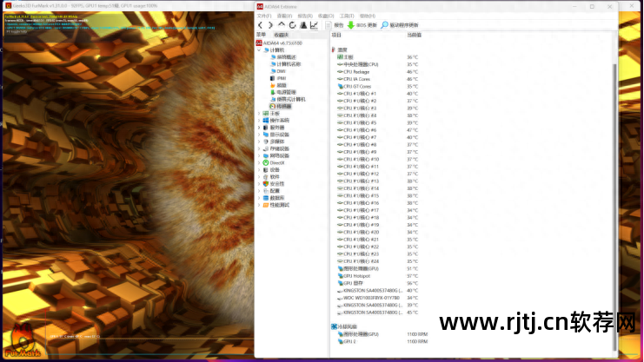This screenshot has height=362, width=644.
Task: Click the BIOS 更新 button label
Action: click(x=367, y=25)
